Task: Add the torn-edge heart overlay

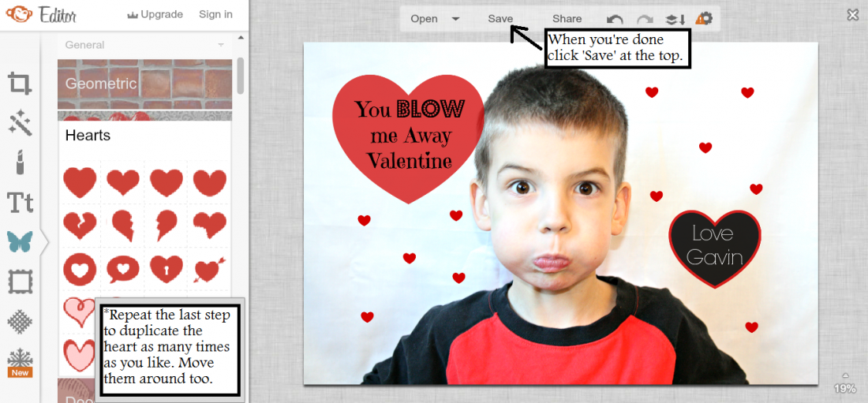Action: click(210, 224)
